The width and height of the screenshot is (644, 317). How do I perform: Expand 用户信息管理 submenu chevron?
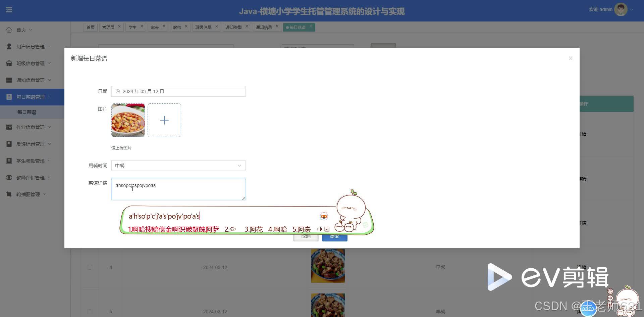[49, 46]
